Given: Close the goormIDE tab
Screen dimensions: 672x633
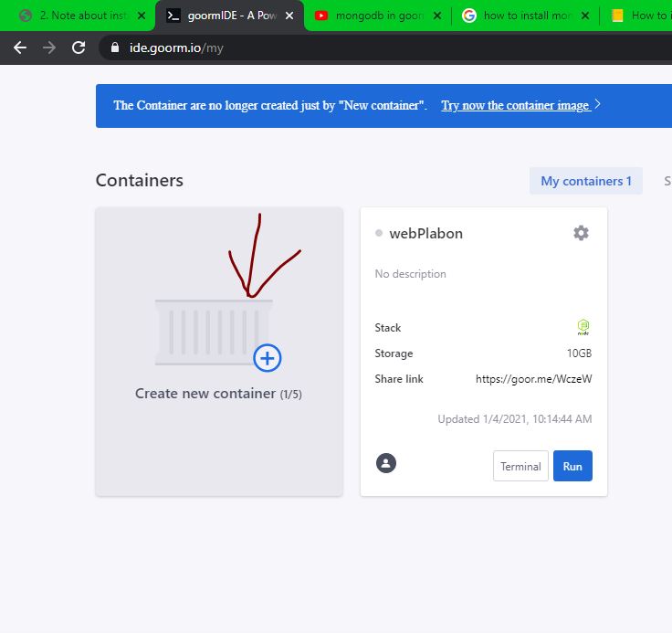Looking at the screenshot, I should [289, 16].
